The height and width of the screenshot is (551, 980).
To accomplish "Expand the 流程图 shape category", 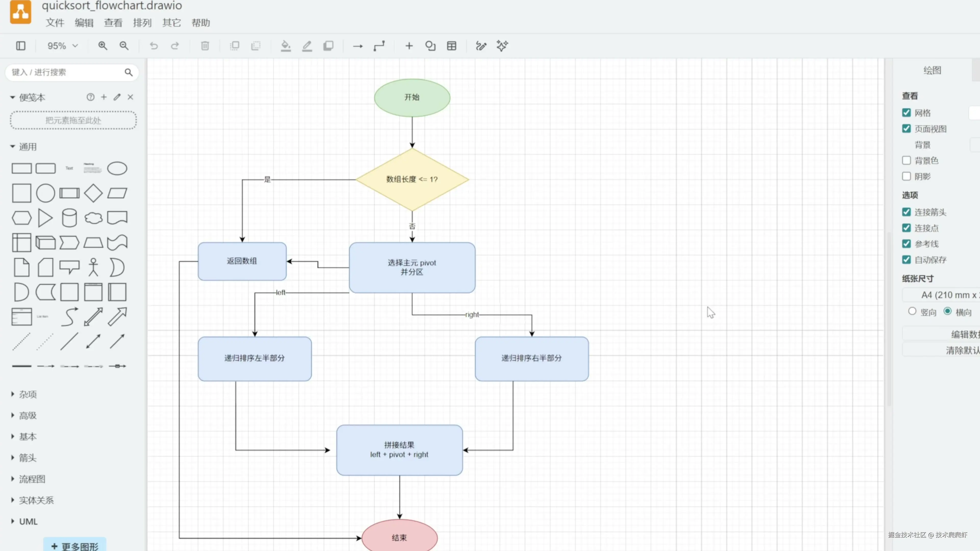I will (32, 479).
